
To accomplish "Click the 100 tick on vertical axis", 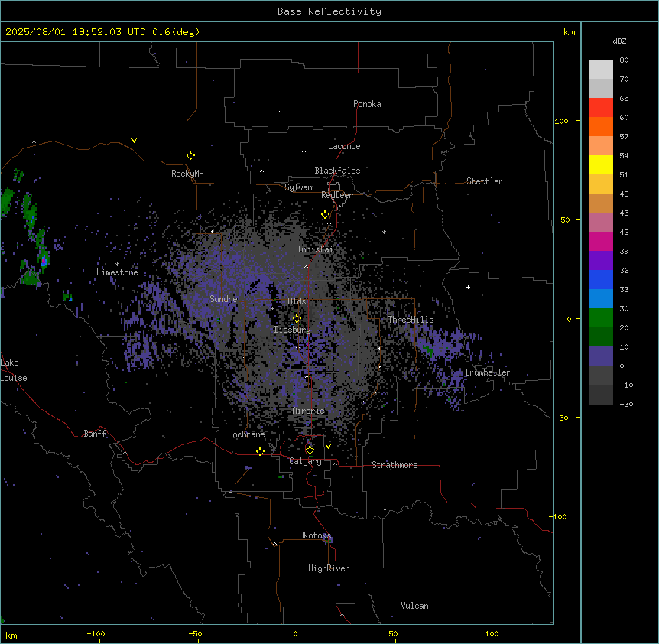I will tap(561, 121).
